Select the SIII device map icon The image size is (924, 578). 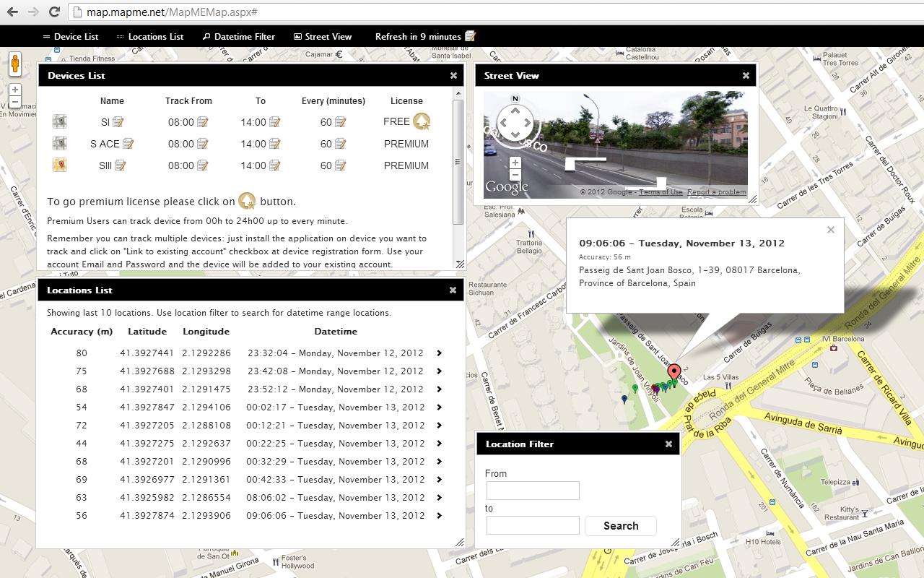click(59, 165)
